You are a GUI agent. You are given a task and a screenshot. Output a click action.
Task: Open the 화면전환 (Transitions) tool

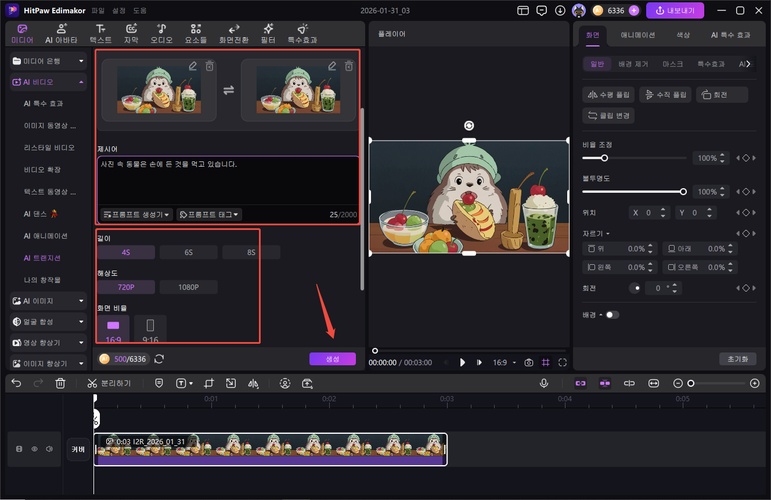point(234,33)
